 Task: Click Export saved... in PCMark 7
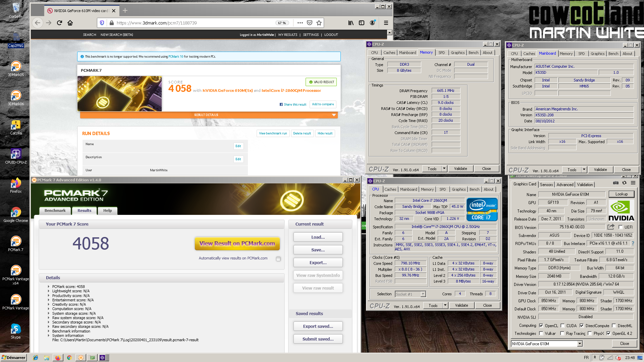click(318, 326)
